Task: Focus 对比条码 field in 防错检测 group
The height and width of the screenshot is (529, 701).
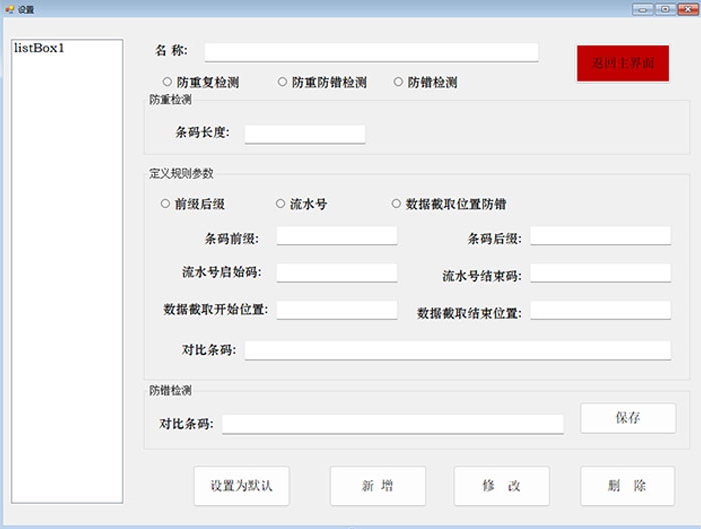Action: pyautogui.click(x=393, y=424)
